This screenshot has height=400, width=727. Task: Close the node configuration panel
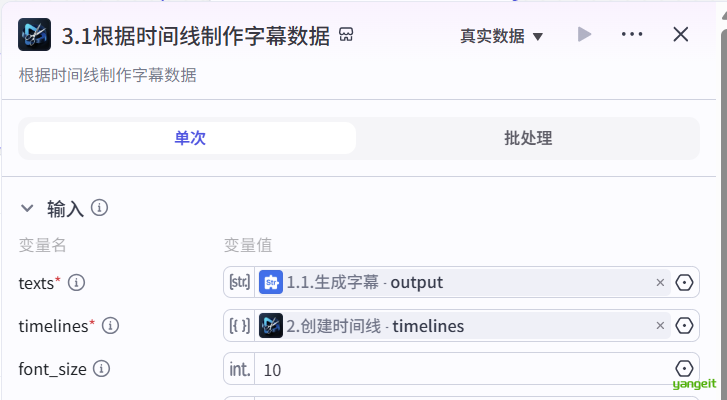pos(681,35)
